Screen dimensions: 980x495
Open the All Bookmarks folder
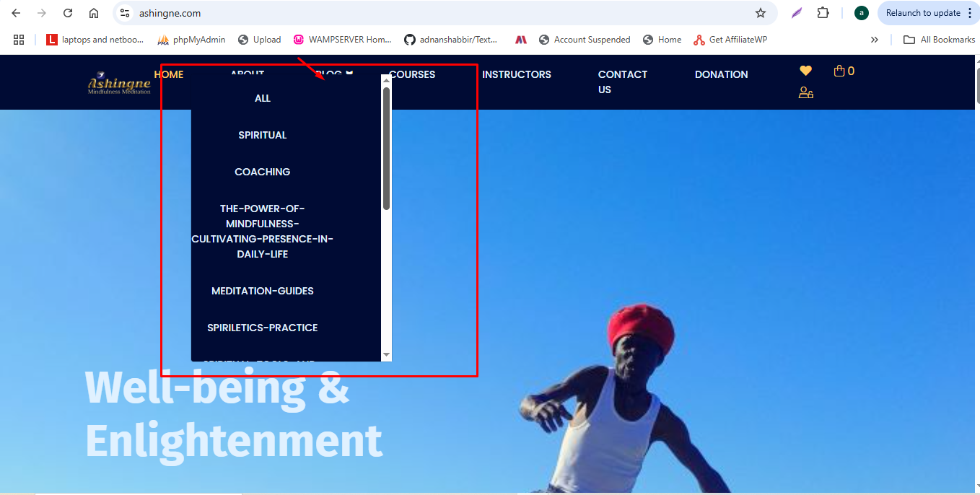pos(940,40)
